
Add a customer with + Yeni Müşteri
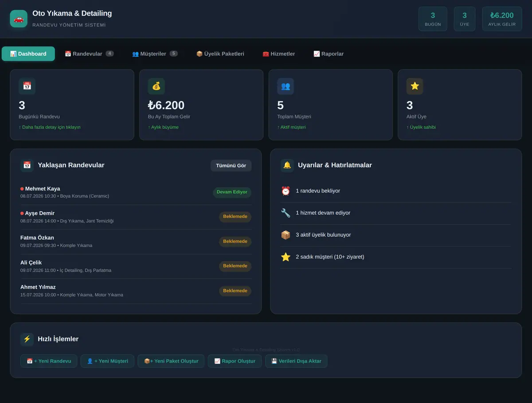[107, 361]
